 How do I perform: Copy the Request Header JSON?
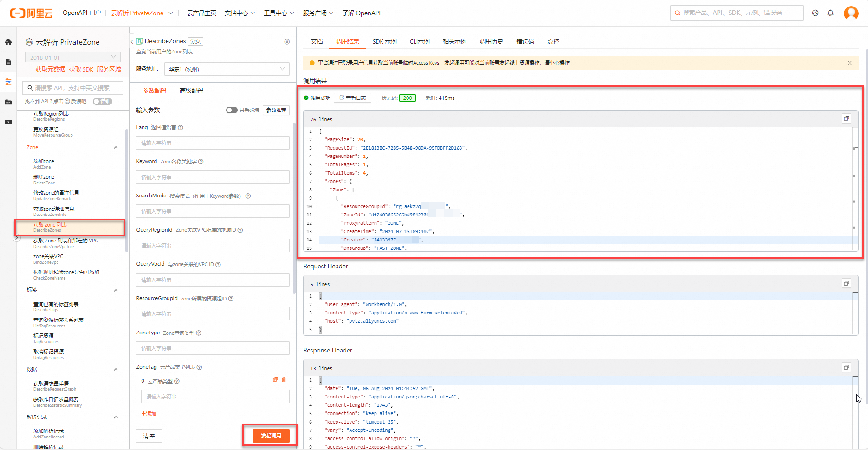pyautogui.click(x=846, y=283)
